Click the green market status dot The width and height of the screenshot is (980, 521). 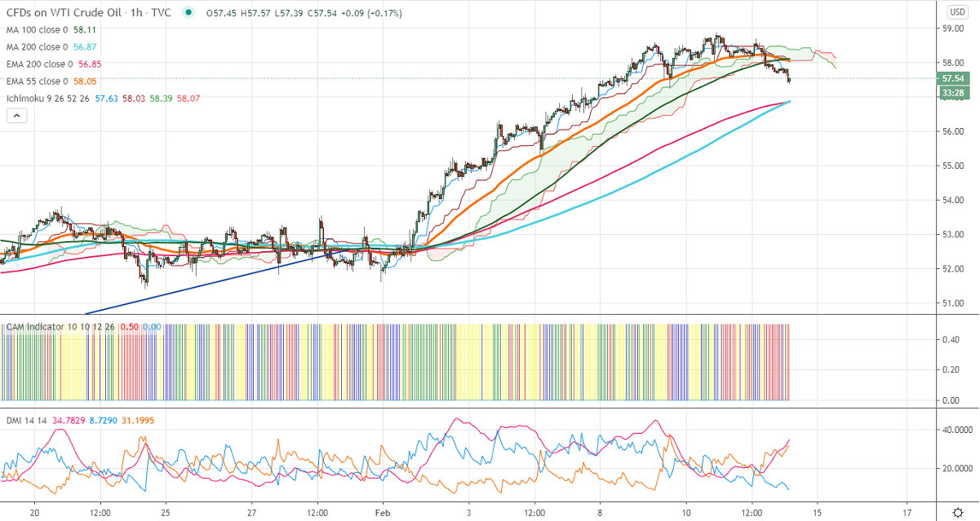(189, 12)
